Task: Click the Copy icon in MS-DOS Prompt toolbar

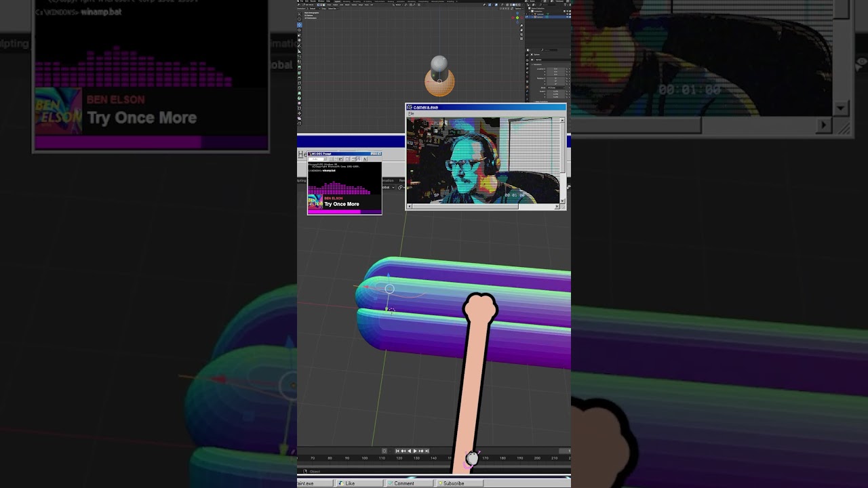Action: tap(336, 159)
